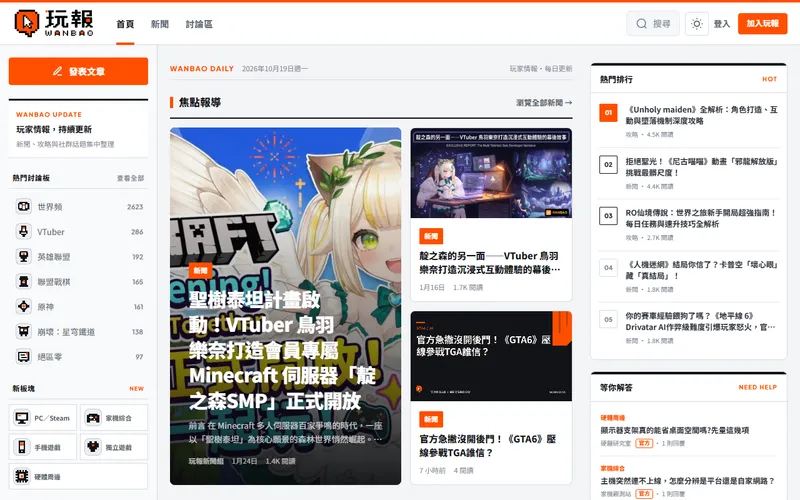800x500 pixels.
Task: Click 查看全部 next to 熱門討論板
Action: [x=130, y=178]
